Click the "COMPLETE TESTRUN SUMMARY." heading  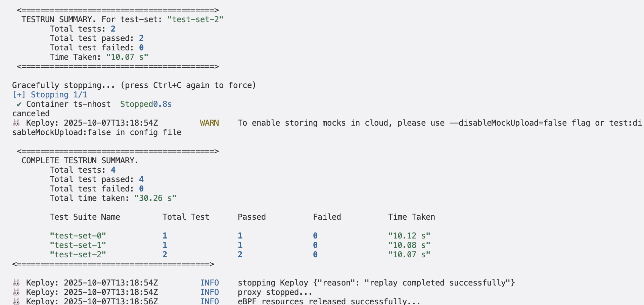click(x=80, y=161)
